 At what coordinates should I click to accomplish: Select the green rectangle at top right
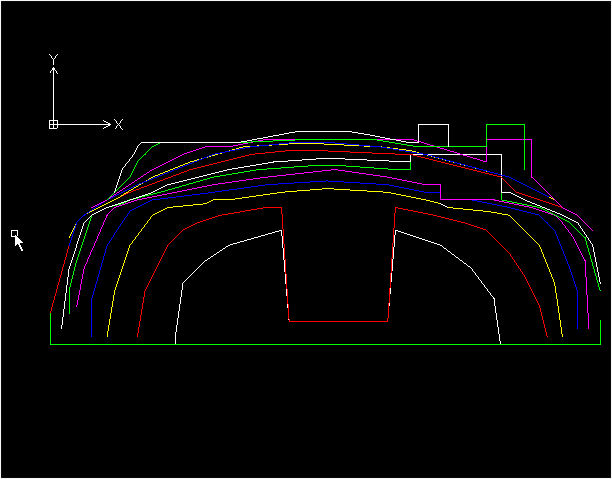point(505,125)
